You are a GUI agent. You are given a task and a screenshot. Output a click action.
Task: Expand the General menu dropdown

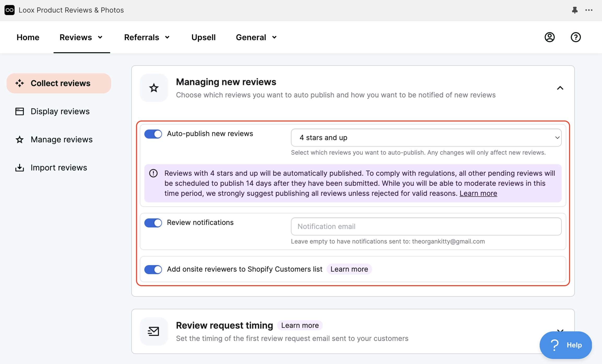click(x=256, y=37)
